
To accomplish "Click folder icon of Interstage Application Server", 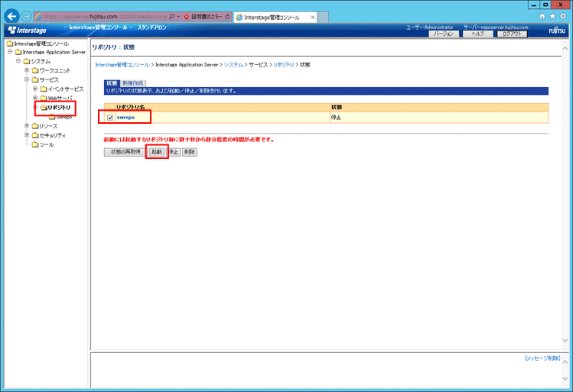I will 18,52.
